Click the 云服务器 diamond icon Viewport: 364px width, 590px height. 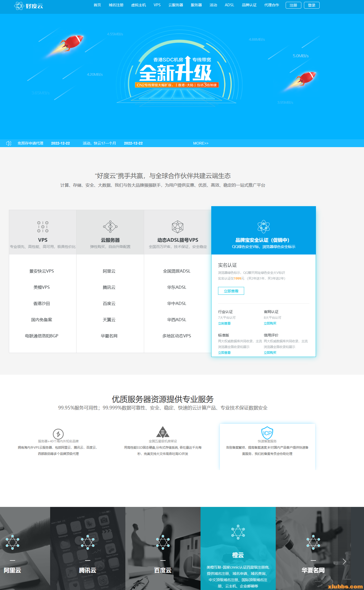pyautogui.click(x=110, y=227)
